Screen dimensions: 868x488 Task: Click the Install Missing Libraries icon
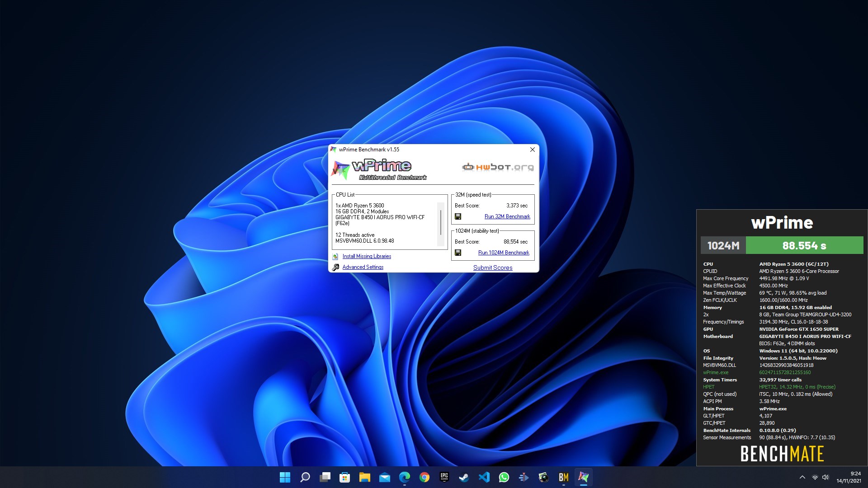click(335, 256)
